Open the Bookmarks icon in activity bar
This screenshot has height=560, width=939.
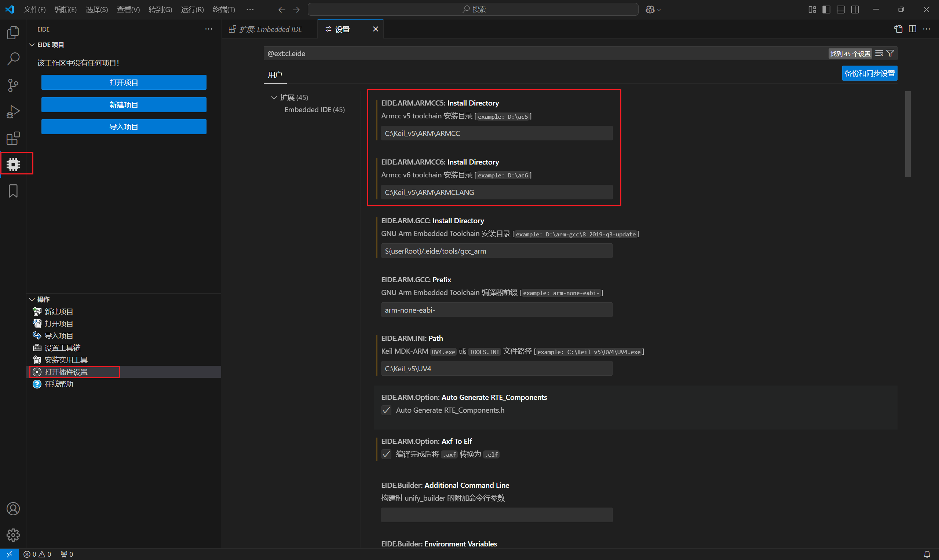coord(13,191)
